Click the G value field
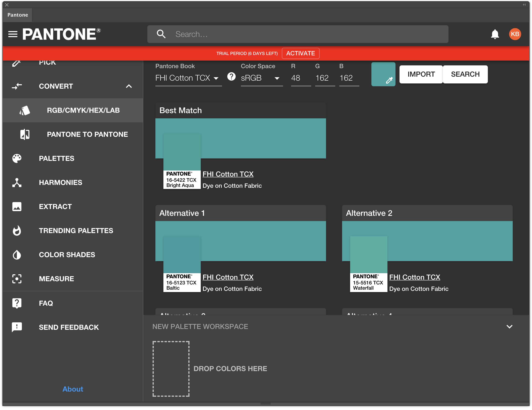The width and height of the screenshot is (532, 410). point(325,78)
